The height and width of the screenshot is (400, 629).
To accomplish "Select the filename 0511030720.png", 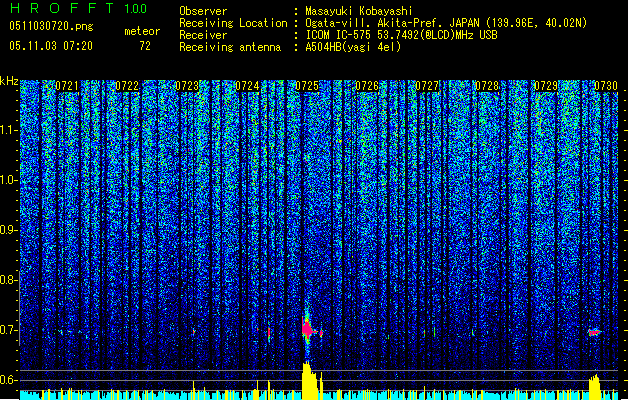I will point(51,26).
